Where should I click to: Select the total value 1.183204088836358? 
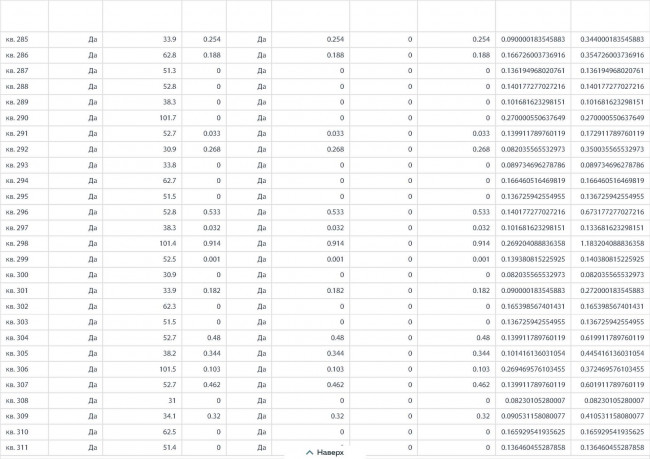[x=612, y=243]
